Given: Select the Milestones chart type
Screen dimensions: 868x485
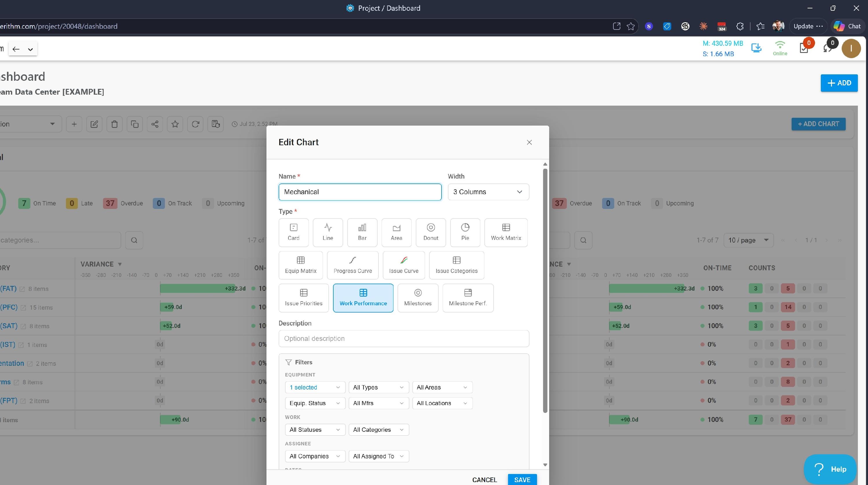Looking at the screenshot, I should (x=418, y=298).
